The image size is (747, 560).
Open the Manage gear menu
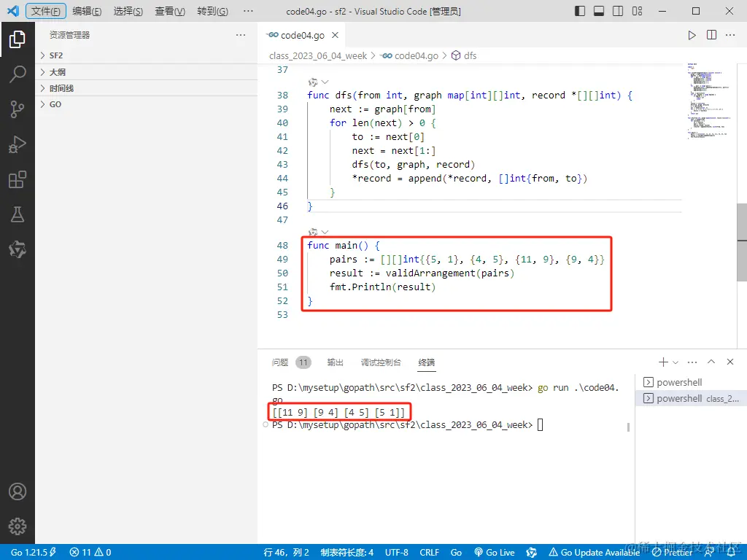pos(18,526)
